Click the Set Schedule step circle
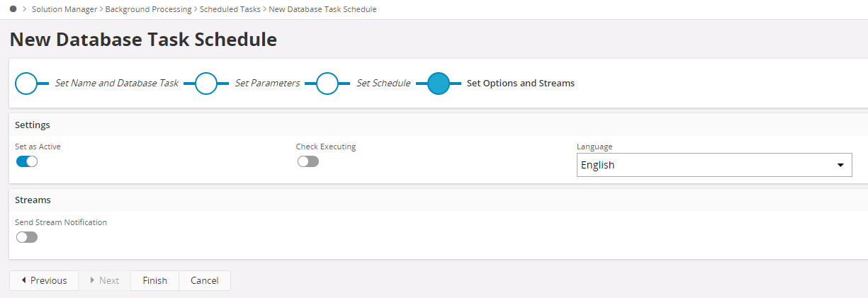Image resolution: width=868 pixels, height=298 pixels. (327, 84)
